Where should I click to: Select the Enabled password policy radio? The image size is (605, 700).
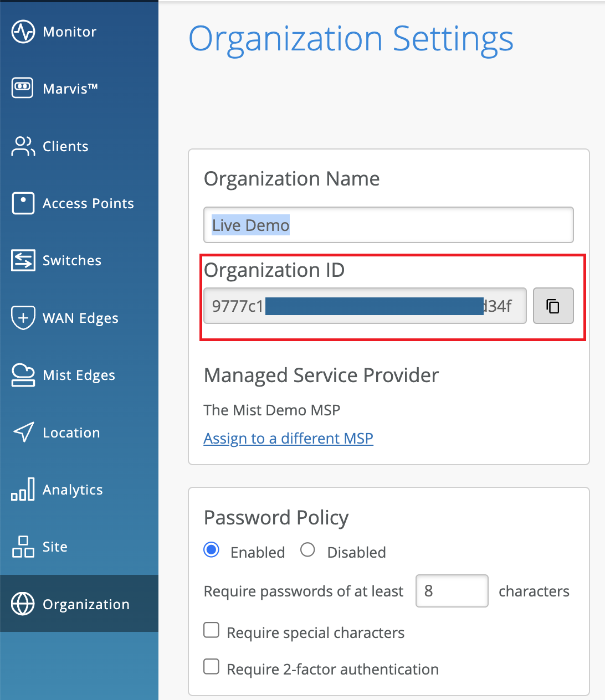coord(212,550)
